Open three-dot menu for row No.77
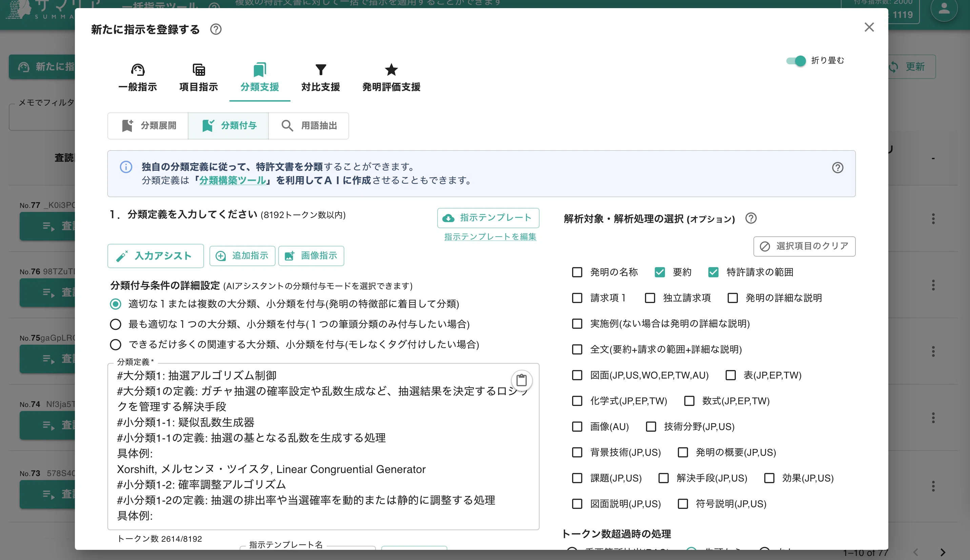 [x=933, y=218]
